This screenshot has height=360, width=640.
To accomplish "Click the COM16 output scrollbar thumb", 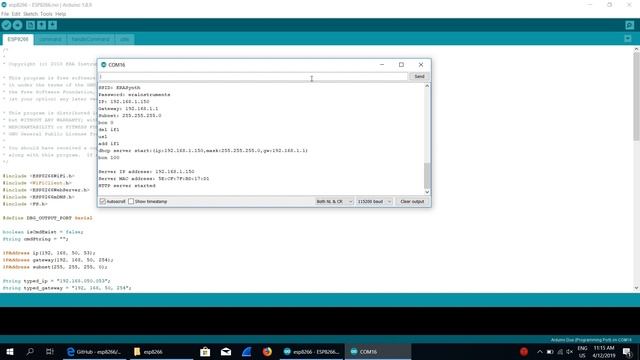I will 427,176.
